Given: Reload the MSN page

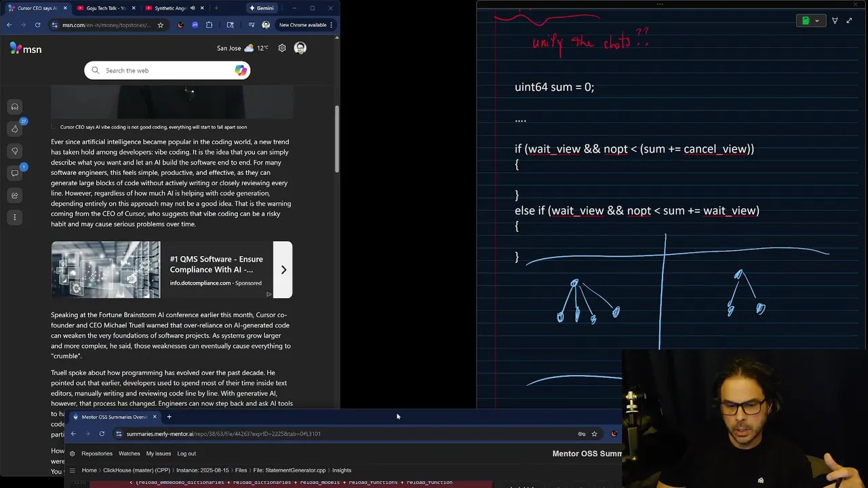Looking at the screenshot, I should click(37, 25).
